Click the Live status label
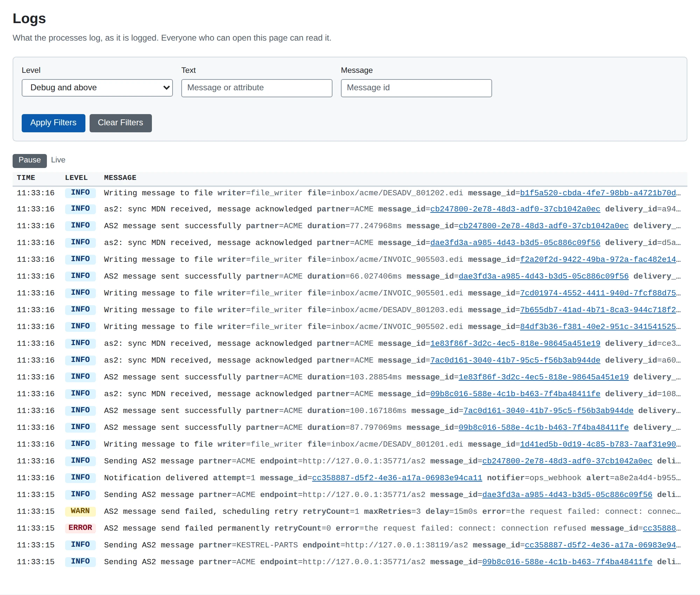Viewport: 700px width, 595px height. pyautogui.click(x=58, y=160)
